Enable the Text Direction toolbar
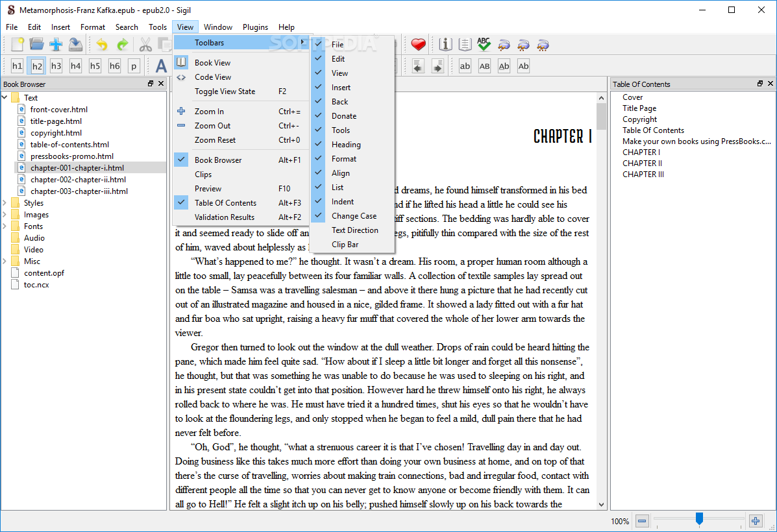Image resolution: width=777 pixels, height=532 pixels. click(x=353, y=230)
